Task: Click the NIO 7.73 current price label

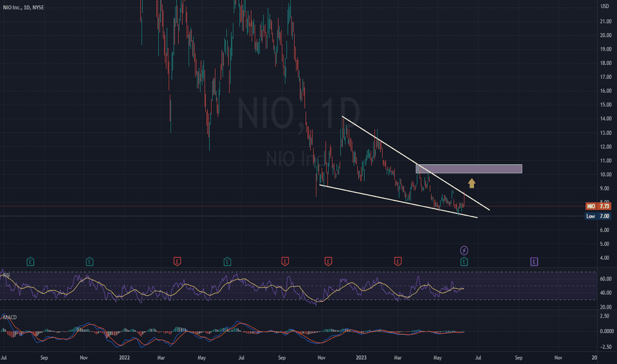Action: pos(598,206)
